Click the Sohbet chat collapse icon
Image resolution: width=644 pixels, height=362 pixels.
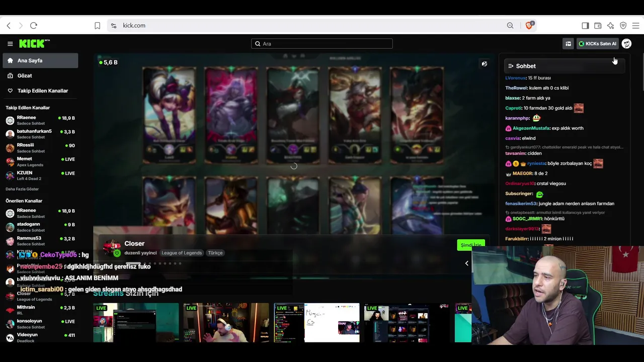click(511, 66)
